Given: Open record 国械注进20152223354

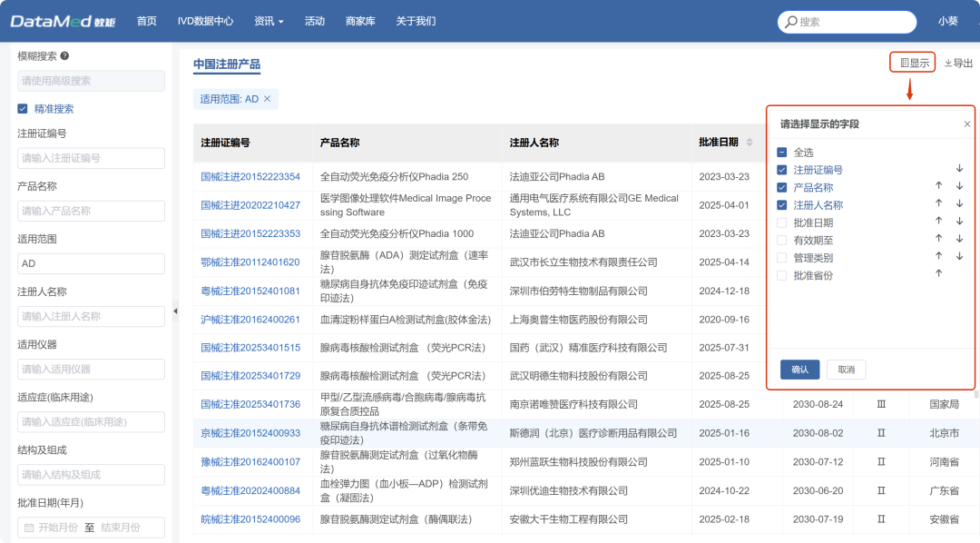Looking at the screenshot, I should click(x=250, y=176).
